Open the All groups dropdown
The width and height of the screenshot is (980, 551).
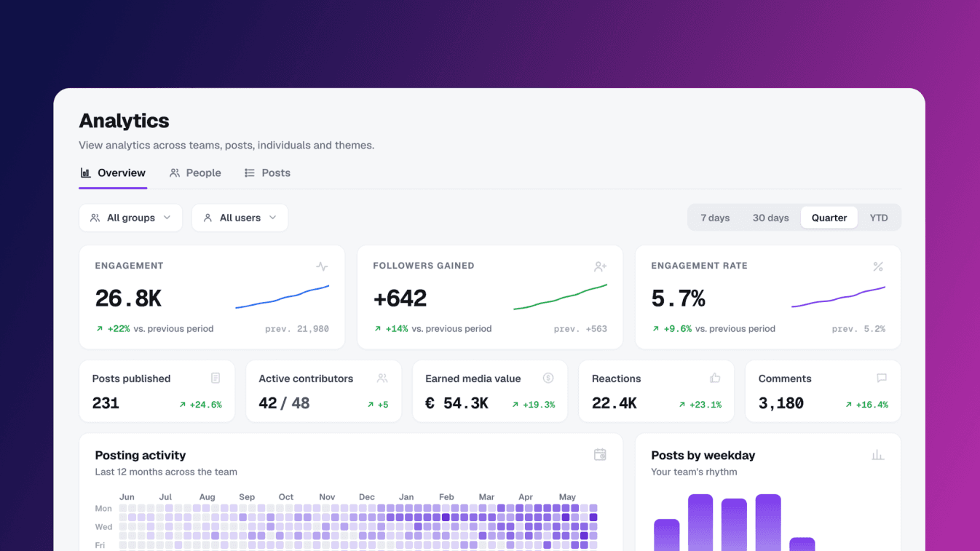131,218
